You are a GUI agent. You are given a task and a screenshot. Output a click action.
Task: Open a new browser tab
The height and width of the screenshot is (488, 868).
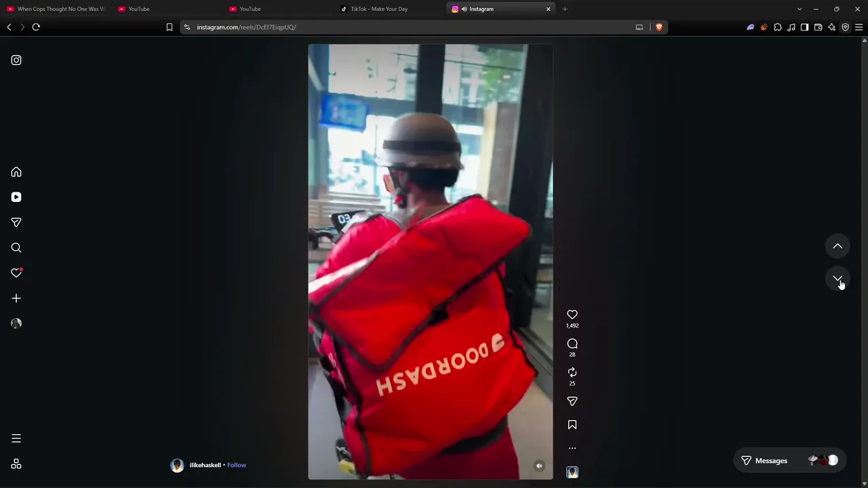[565, 9]
